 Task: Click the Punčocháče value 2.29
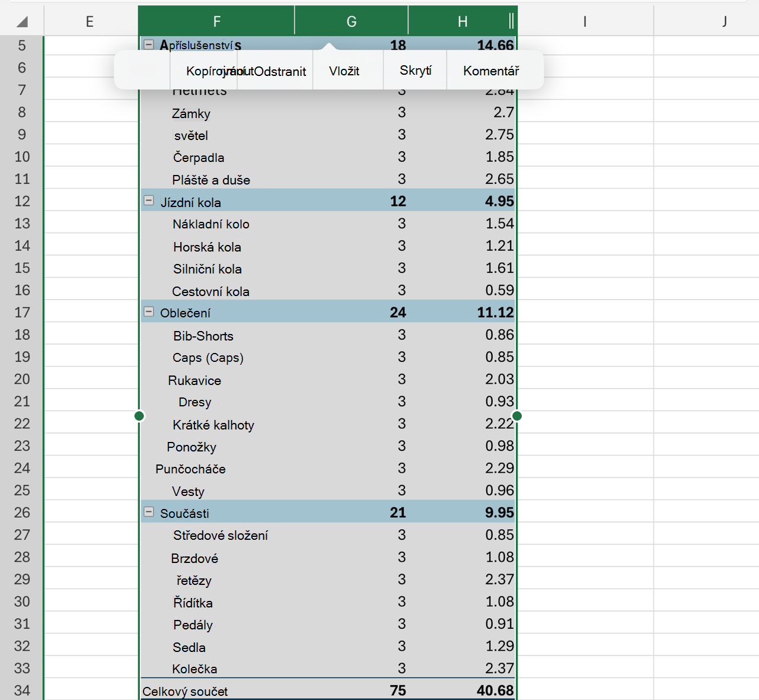(499, 468)
